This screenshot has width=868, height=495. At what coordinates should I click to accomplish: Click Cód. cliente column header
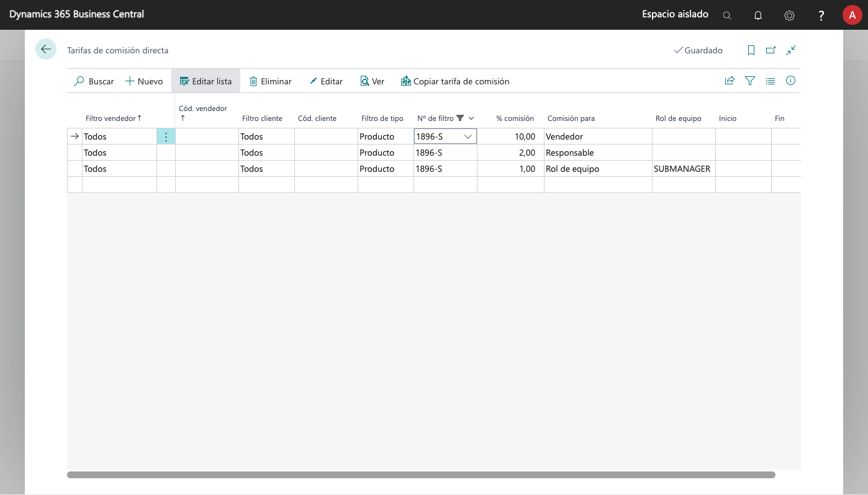317,118
